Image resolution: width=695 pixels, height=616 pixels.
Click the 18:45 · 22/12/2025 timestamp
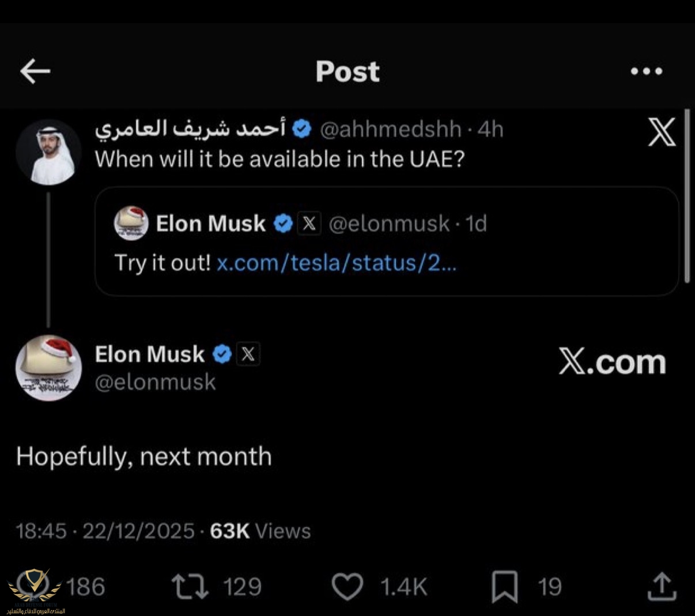pos(105,531)
